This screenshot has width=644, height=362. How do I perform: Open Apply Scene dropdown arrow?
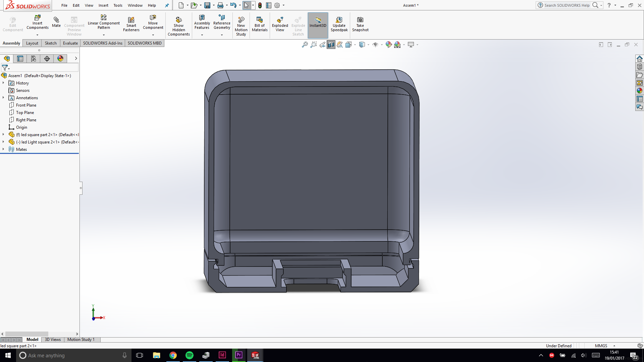click(x=404, y=45)
